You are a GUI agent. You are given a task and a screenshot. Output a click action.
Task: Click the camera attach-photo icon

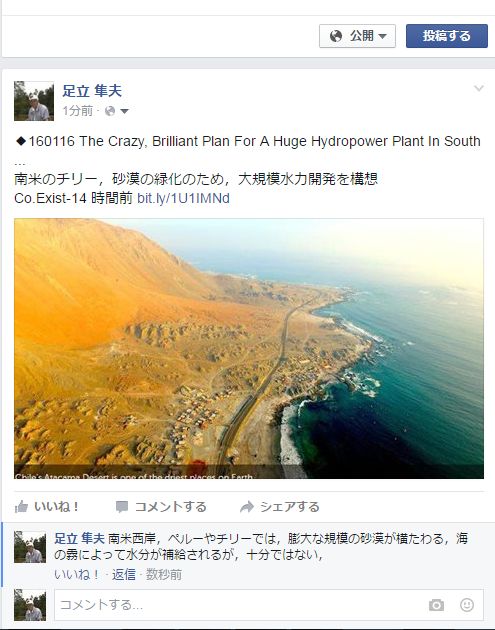[x=436, y=605]
